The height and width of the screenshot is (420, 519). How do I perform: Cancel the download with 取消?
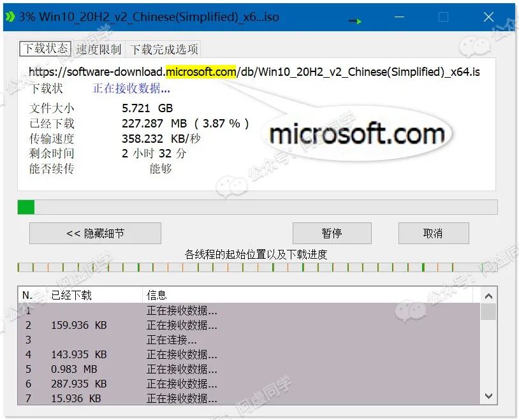coord(434,233)
